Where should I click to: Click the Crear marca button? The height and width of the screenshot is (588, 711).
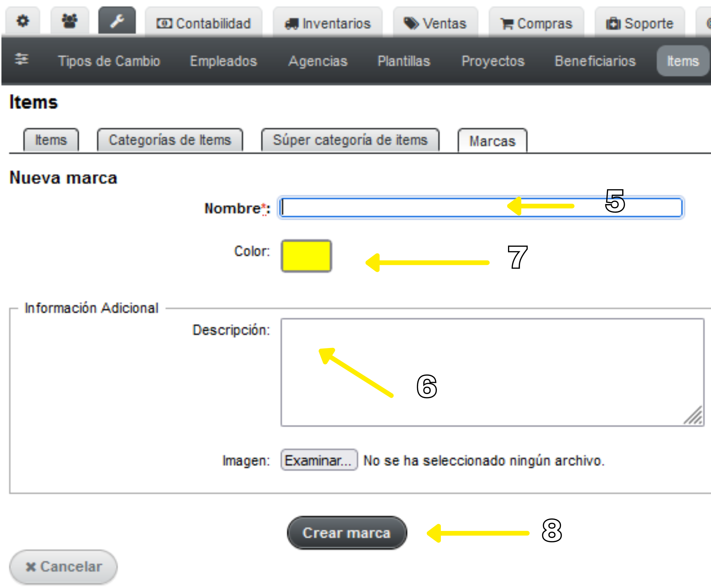(347, 532)
